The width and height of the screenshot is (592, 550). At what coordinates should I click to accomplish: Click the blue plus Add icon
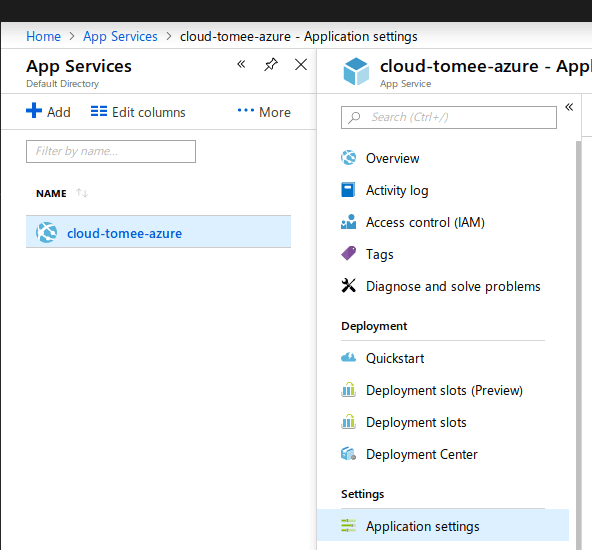(x=34, y=111)
